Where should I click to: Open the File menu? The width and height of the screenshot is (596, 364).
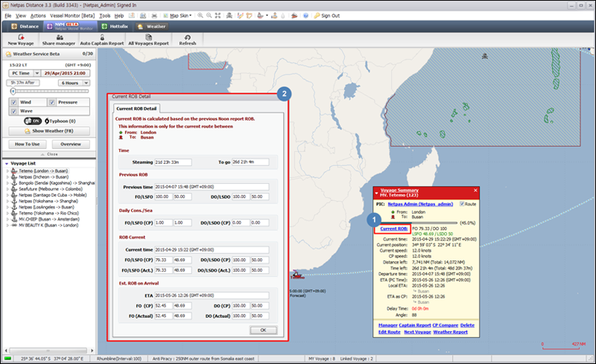click(x=8, y=16)
